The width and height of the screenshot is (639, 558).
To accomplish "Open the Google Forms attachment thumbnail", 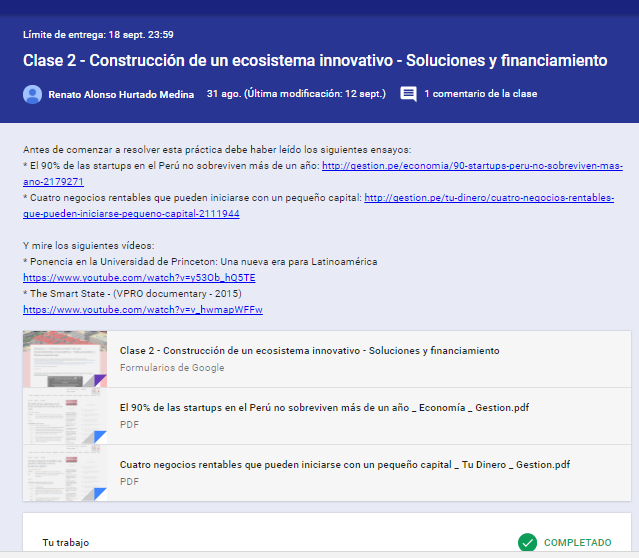I will (x=64, y=359).
